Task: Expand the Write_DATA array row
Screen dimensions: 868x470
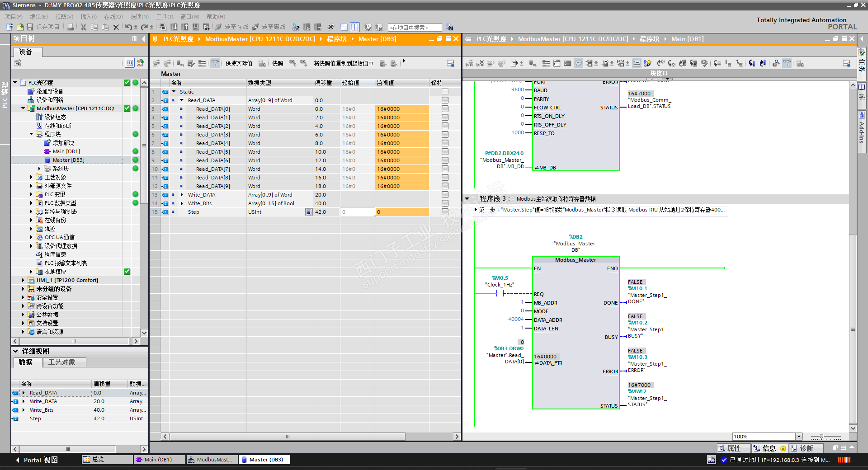Action: tap(182, 195)
